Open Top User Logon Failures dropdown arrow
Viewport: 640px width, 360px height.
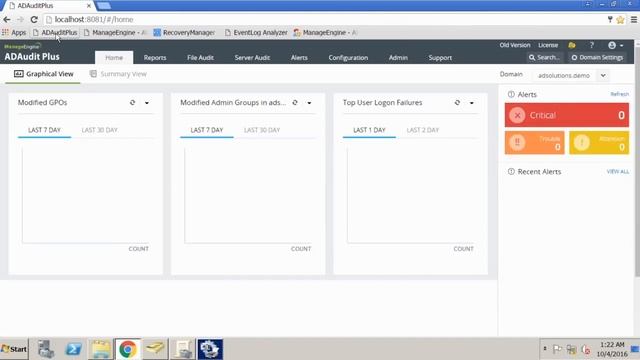(x=471, y=103)
